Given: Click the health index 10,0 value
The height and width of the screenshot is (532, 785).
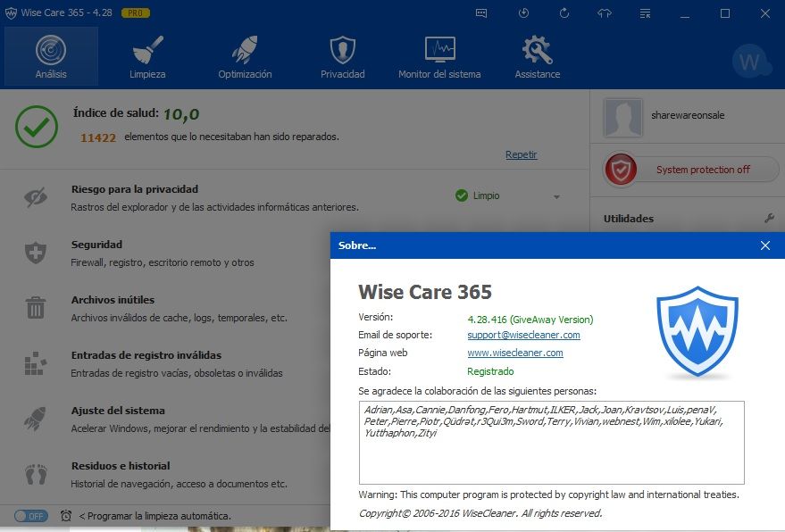Looking at the screenshot, I should [181, 114].
